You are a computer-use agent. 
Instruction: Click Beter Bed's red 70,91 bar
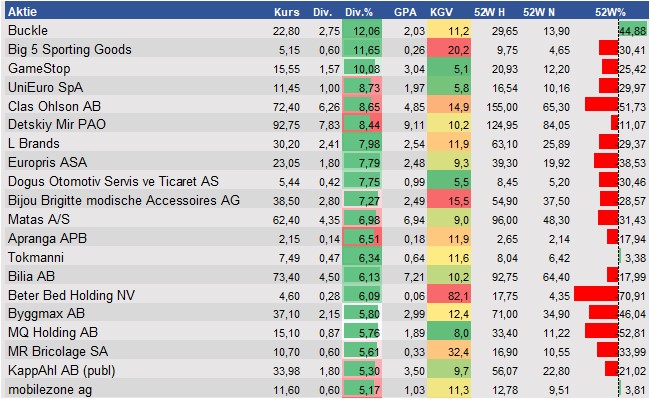click(596, 295)
